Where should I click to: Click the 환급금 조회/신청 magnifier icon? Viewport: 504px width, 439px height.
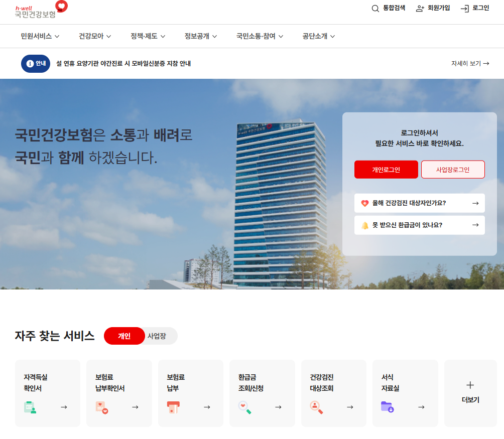click(244, 407)
